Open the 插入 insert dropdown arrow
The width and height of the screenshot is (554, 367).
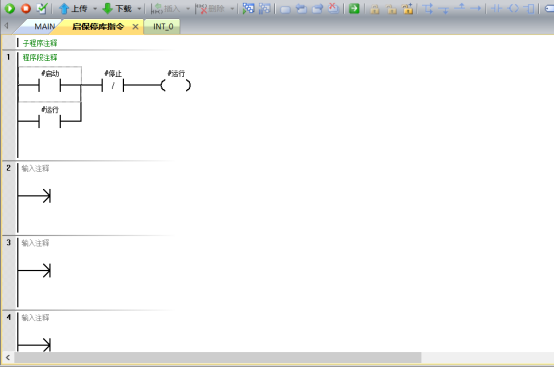[188, 9]
